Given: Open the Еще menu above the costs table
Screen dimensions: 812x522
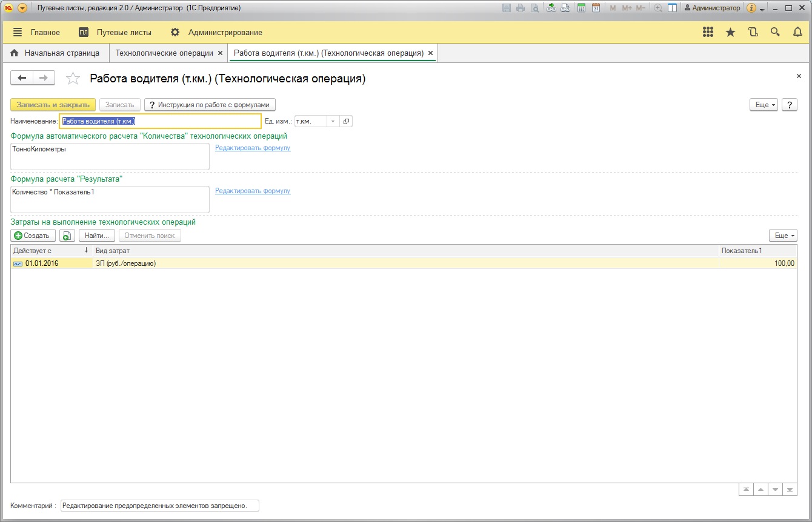Looking at the screenshot, I should 783,236.
